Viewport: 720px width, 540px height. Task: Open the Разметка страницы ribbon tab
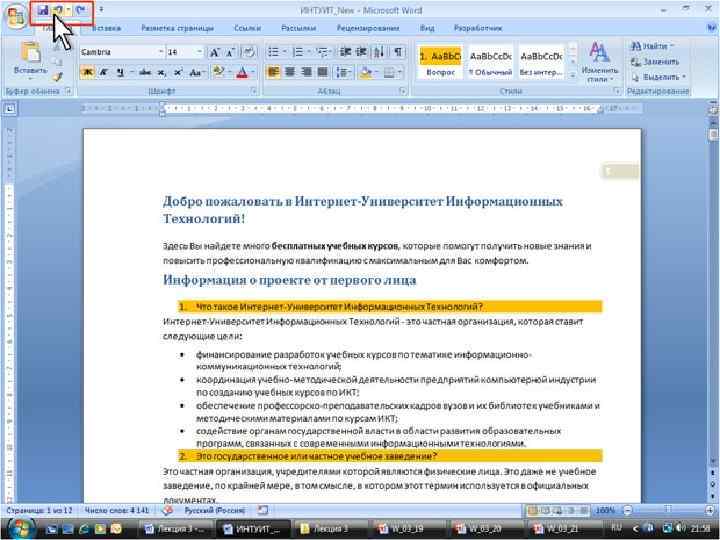point(177,28)
